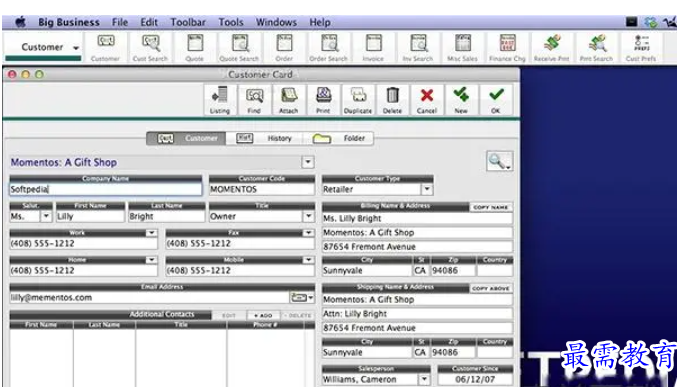Open the Invoice tool
The width and height of the screenshot is (685, 387).
(374, 48)
